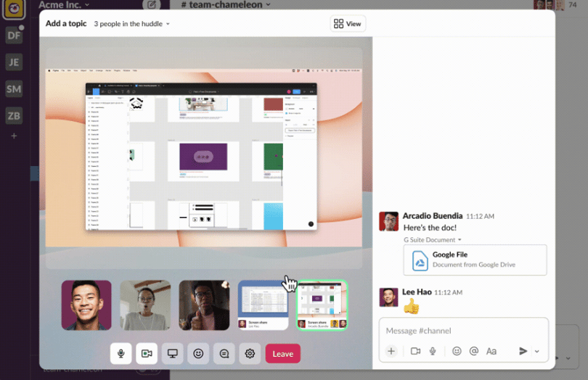
Task: Open the send options dropdown arrow
Action: (537, 351)
